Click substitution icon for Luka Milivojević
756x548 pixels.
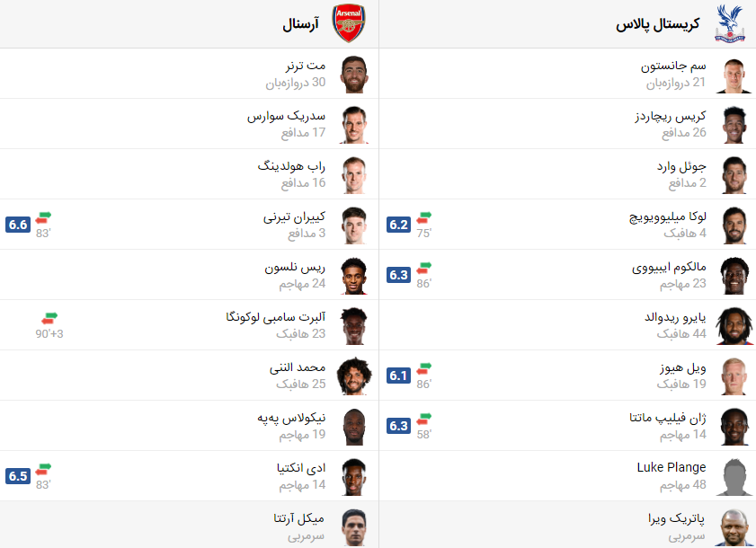coord(423,217)
